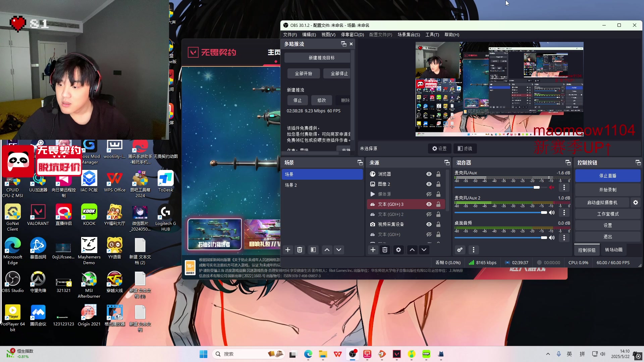
Task: Open virtual camera settings gear icon
Action: 636,202
